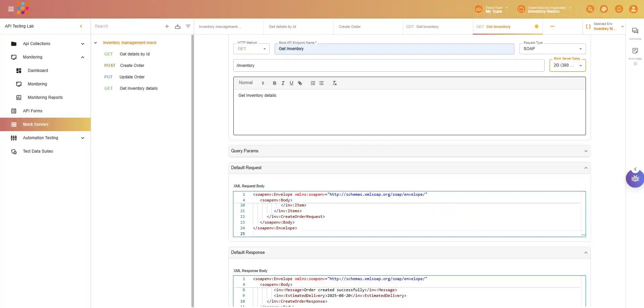
Task: Click the clear formatting icon
Action: 334,83
